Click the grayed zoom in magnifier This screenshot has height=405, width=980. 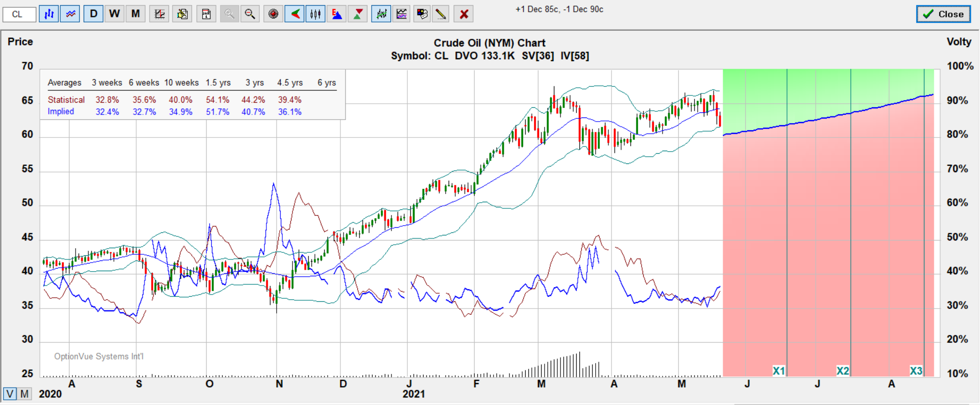[230, 14]
